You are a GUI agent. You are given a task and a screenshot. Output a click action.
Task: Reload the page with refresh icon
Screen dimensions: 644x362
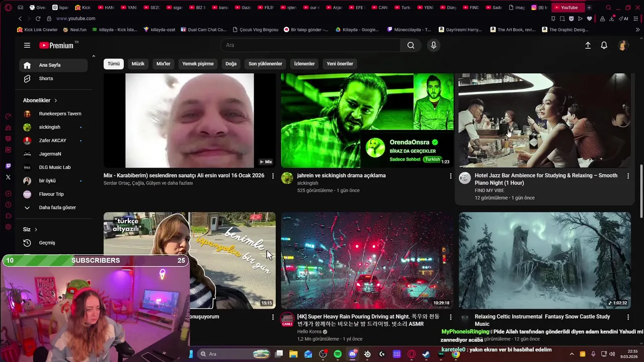pyautogui.click(x=38, y=19)
